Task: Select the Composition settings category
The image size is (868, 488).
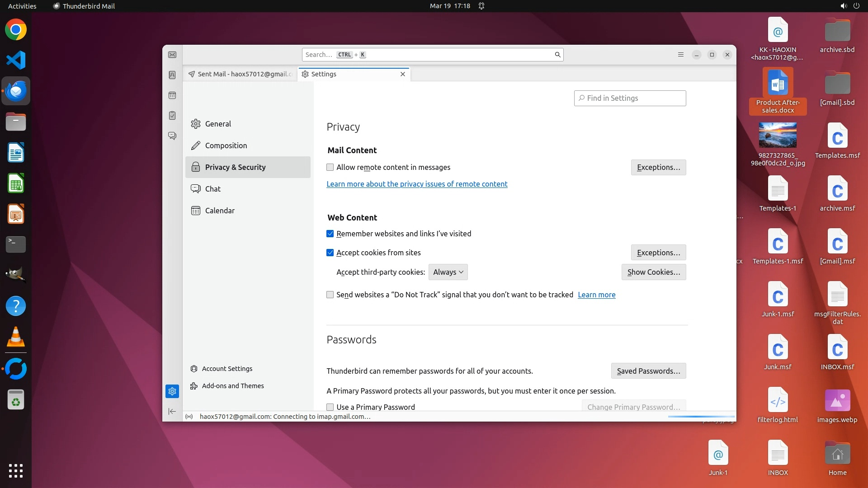Action: coord(226,145)
